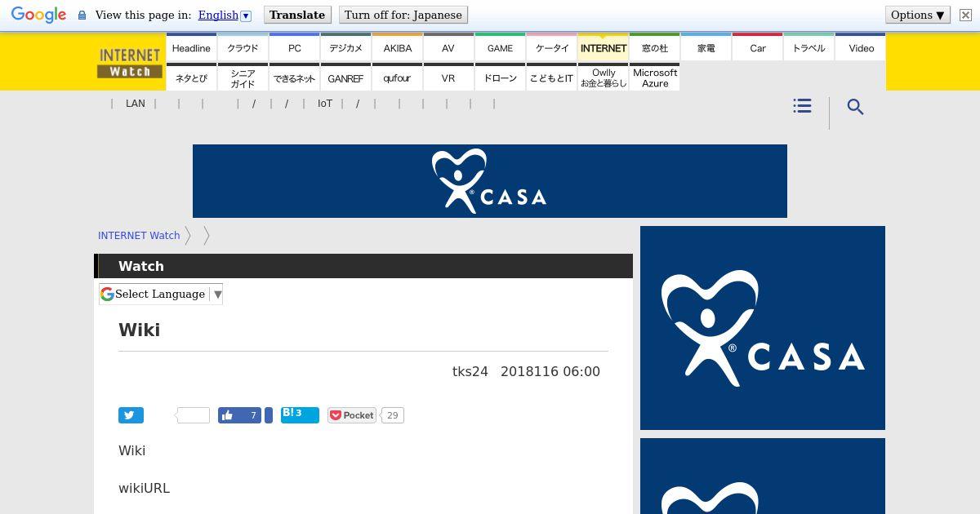Image resolution: width=980 pixels, height=514 pixels.
Task: Click the lower CASA sidebar ad
Action: click(x=763, y=476)
